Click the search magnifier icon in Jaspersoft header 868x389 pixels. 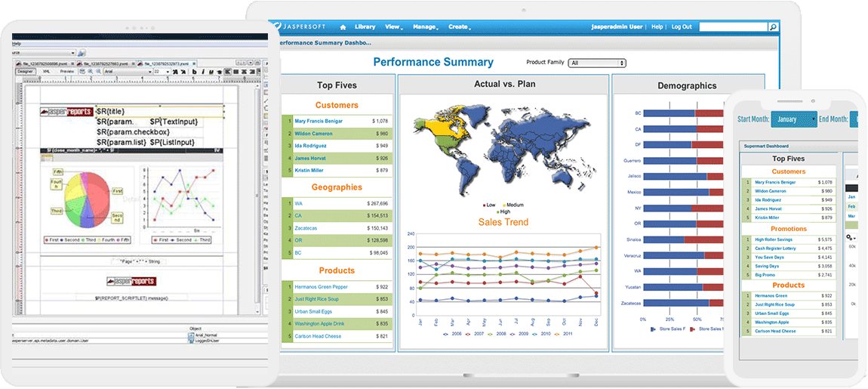[773, 26]
